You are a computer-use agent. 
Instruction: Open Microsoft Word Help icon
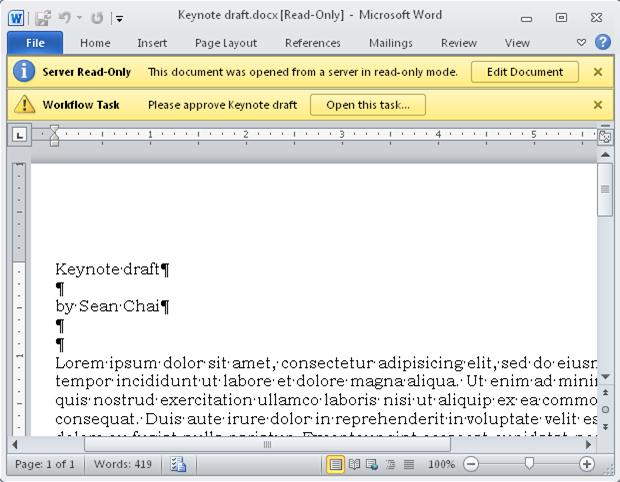click(x=603, y=42)
